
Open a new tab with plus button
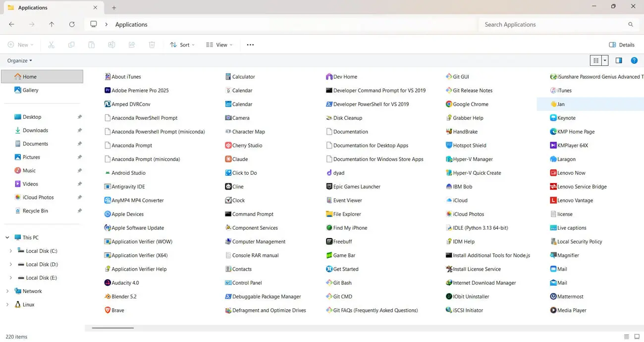[114, 7]
